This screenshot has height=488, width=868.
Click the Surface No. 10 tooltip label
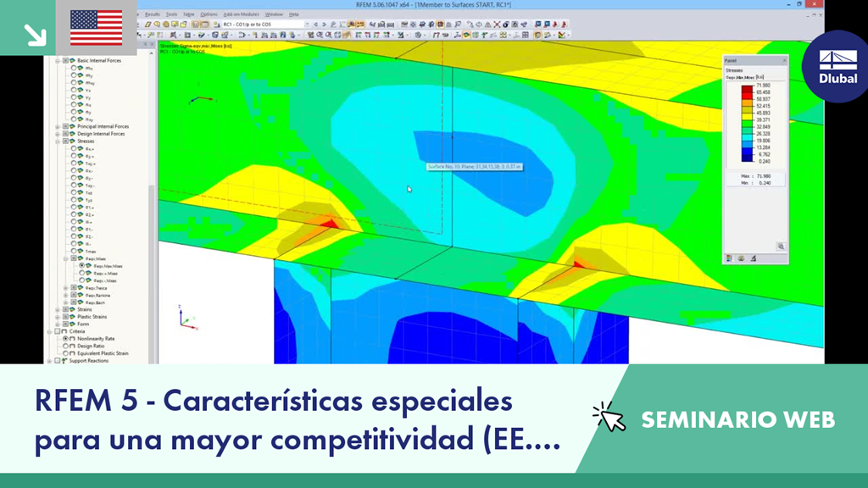click(475, 167)
